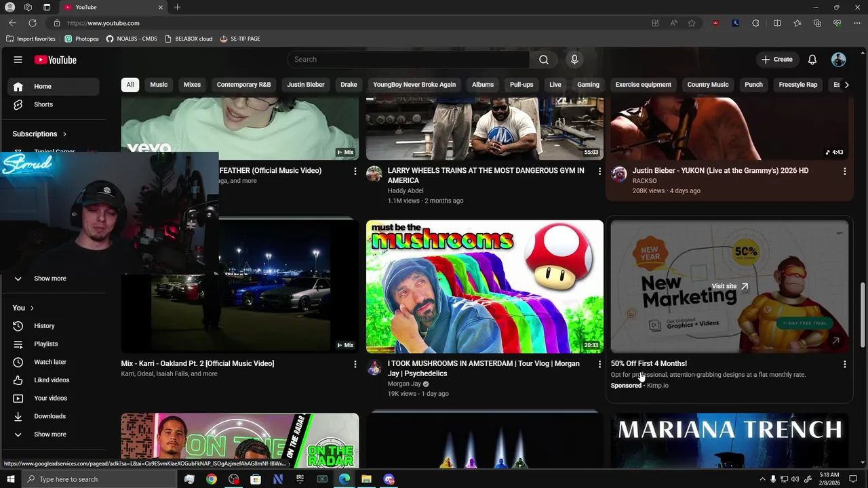
Task: Click the YouTube search field
Action: tap(408, 60)
